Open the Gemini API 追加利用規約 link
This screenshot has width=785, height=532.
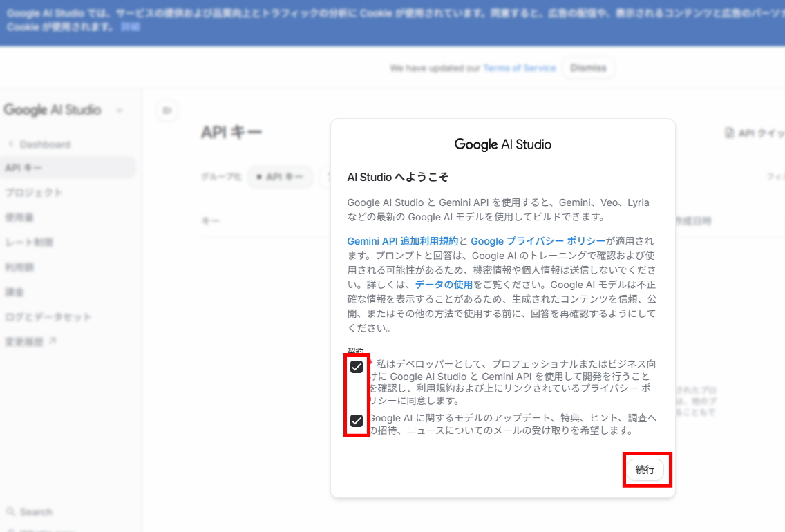(x=402, y=241)
